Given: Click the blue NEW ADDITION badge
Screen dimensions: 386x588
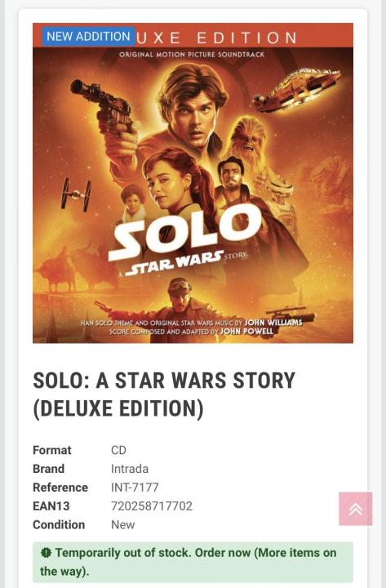Looking at the screenshot, I should 88,37.
